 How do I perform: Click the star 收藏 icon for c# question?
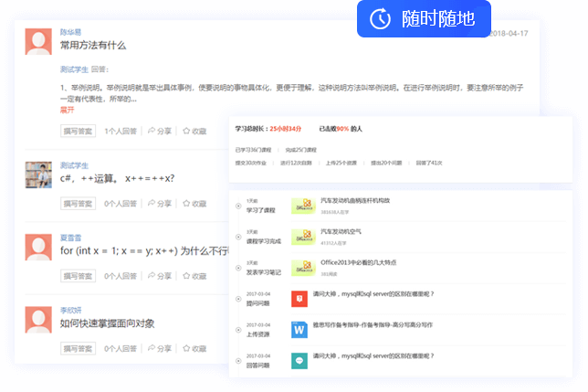tap(186, 204)
